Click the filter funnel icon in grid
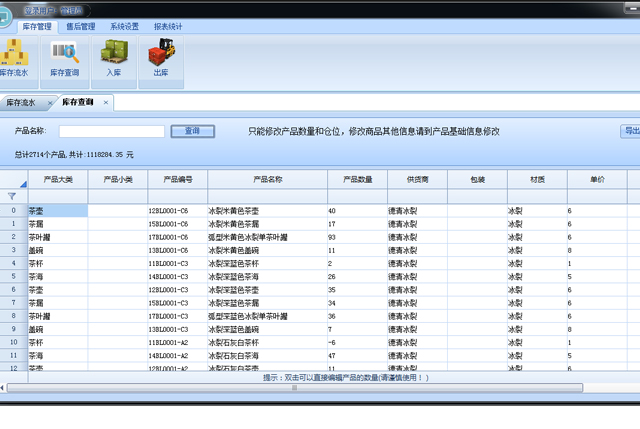The height and width of the screenshot is (429, 640). point(12,196)
